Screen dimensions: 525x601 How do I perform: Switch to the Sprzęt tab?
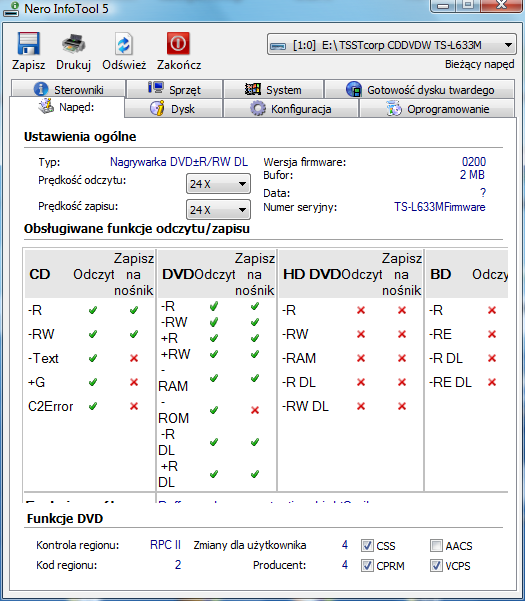pyautogui.click(x=175, y=89)
